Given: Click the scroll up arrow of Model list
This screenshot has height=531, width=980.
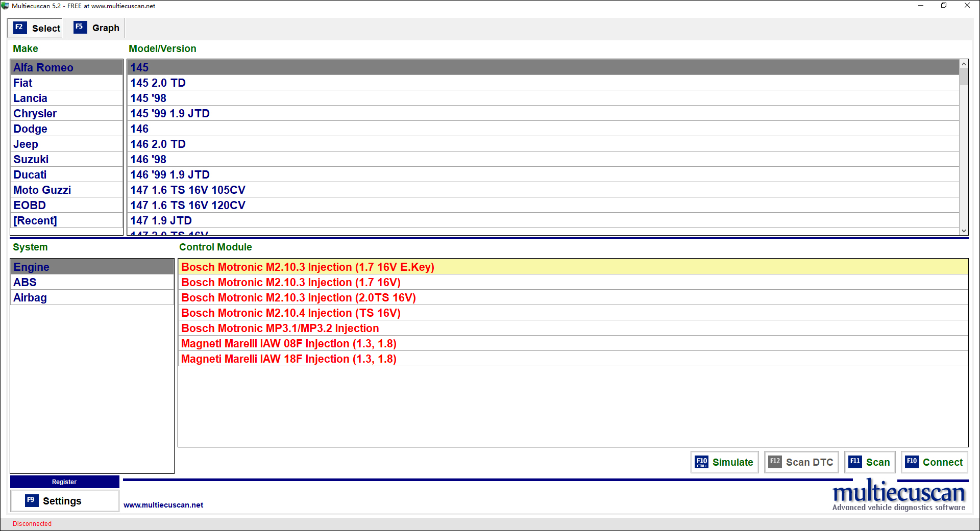Looking at the screenshot, I should pos(964,64).
